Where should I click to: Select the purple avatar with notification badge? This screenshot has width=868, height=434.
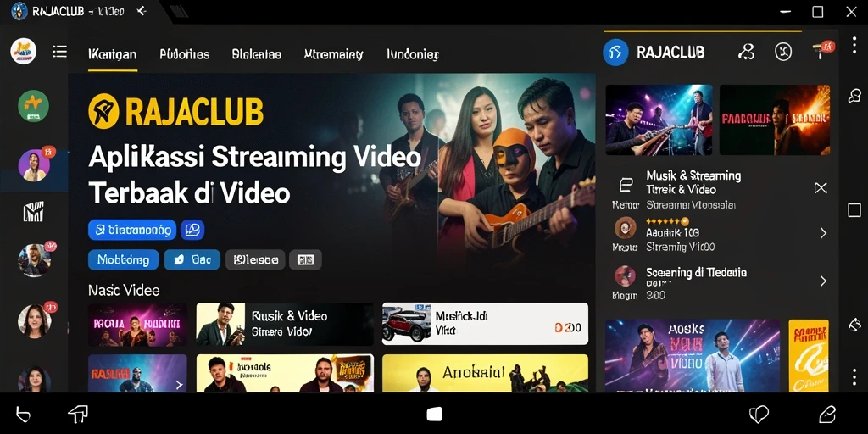coord(34,165)
